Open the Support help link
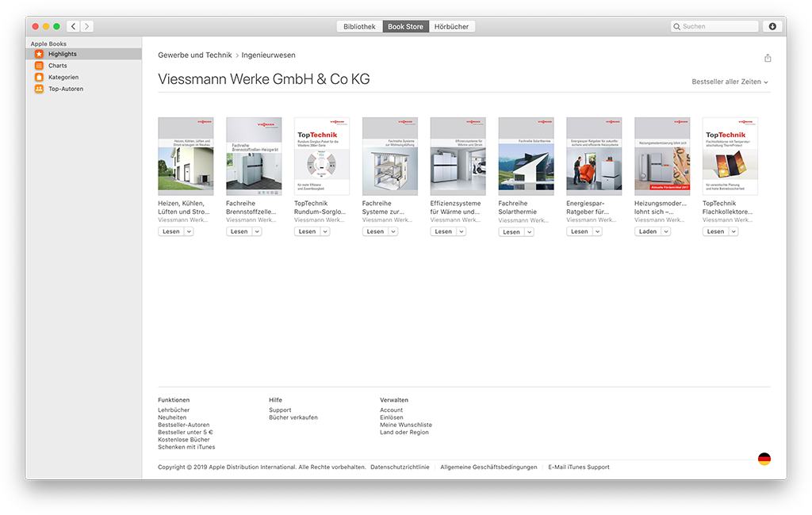The height and width of the screenshot is (515, 812). coord(280,410)
